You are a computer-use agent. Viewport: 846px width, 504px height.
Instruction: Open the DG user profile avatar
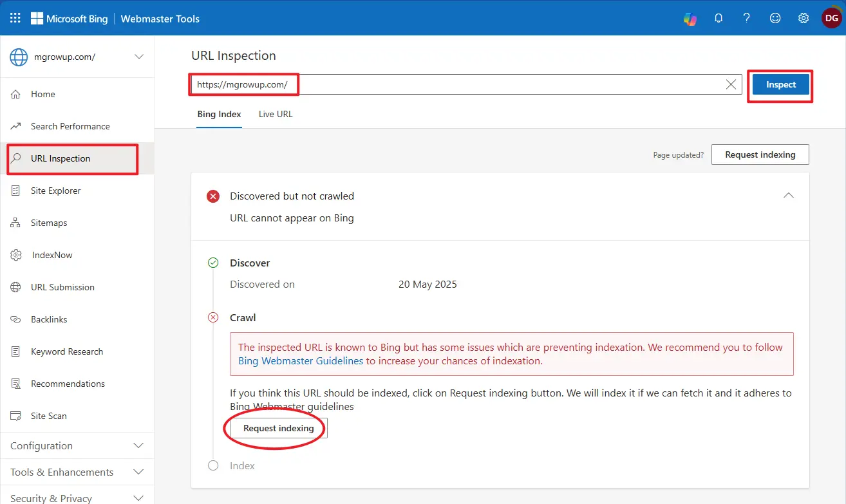[x=831, y=19]
